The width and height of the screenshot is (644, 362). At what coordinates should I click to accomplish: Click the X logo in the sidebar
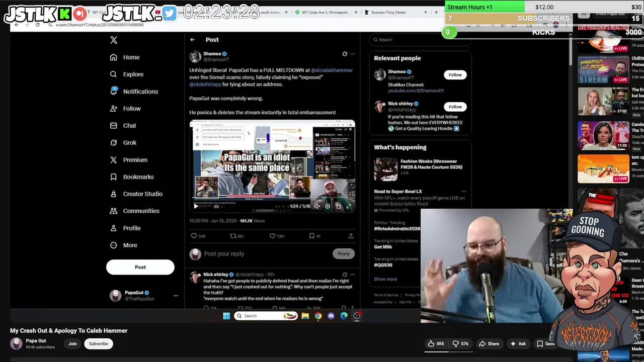pos(114,40)
